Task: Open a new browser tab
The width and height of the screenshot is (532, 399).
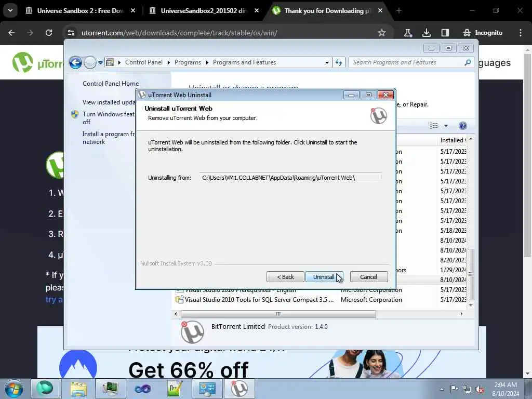Action: [x=398, y=11]
